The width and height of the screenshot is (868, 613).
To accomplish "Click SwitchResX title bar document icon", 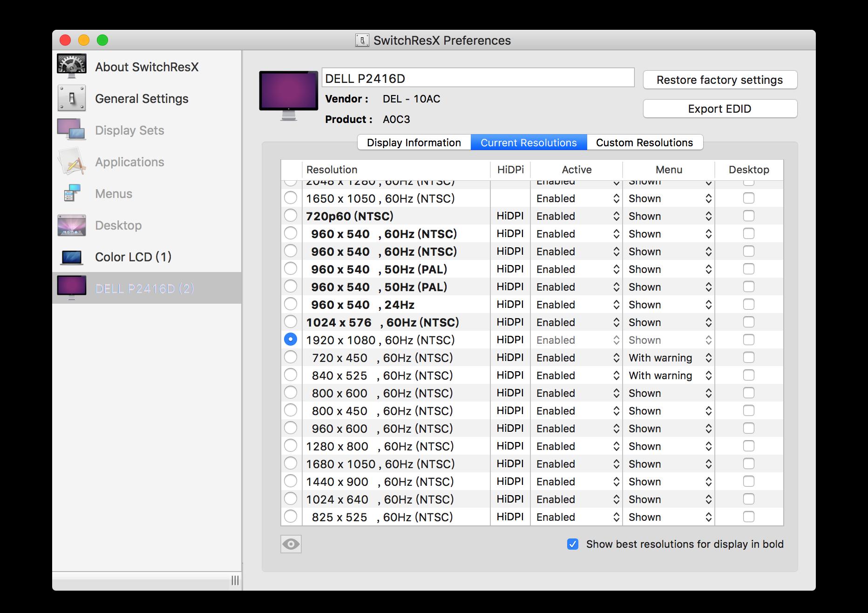I will [362, 41].
